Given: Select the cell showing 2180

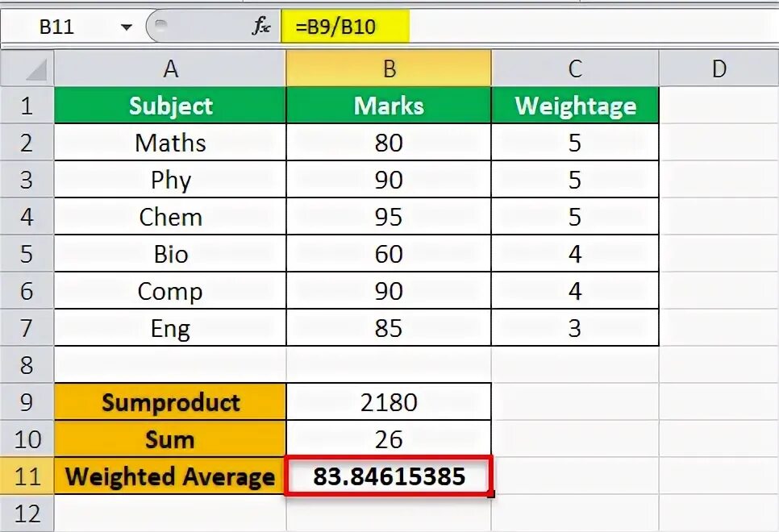Looking at the screenshot, I should 389,402.
